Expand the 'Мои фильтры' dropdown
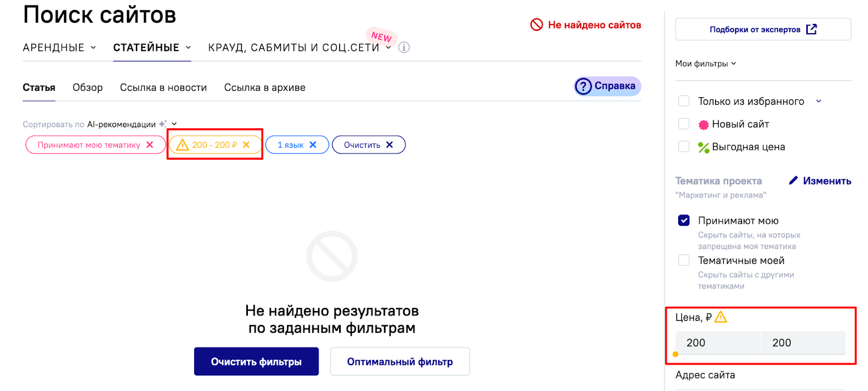Screen dimensions: 868x391 click(x=706, y=64)
